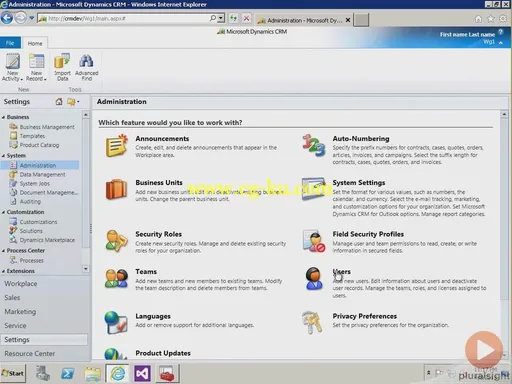This screenshot has width=512, height=384.
Task: Click the browser Refresh button
Action: click(x=233, y=18)
